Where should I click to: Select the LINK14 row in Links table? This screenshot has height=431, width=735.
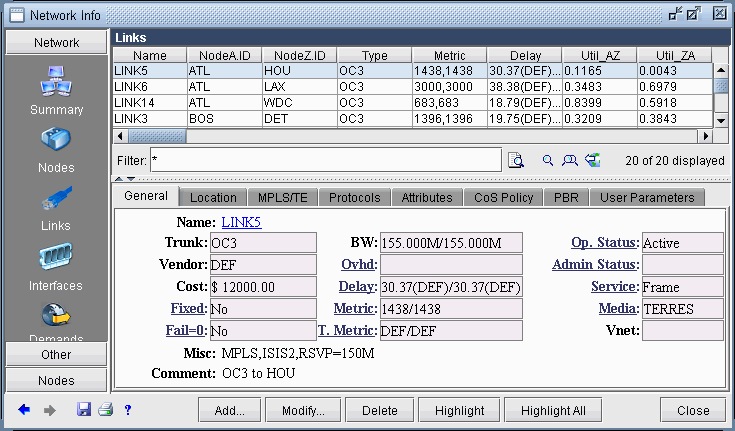point(150,103)
